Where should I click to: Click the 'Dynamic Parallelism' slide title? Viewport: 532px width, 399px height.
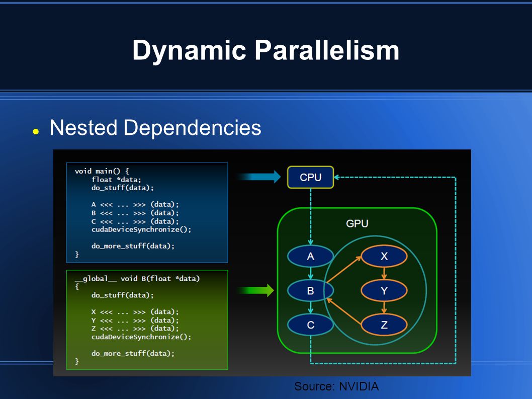[x=265, y=50]
